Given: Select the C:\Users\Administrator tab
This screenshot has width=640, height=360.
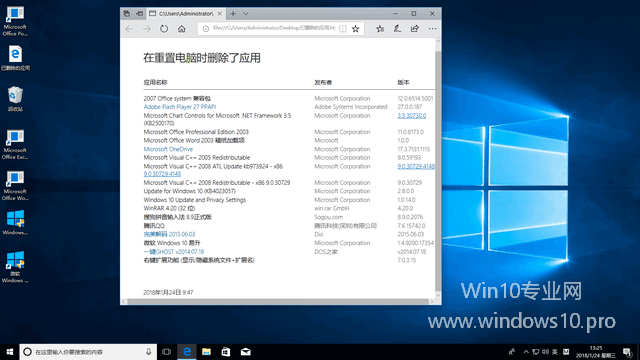Looking at the screenshot, I should click(186, 13).
